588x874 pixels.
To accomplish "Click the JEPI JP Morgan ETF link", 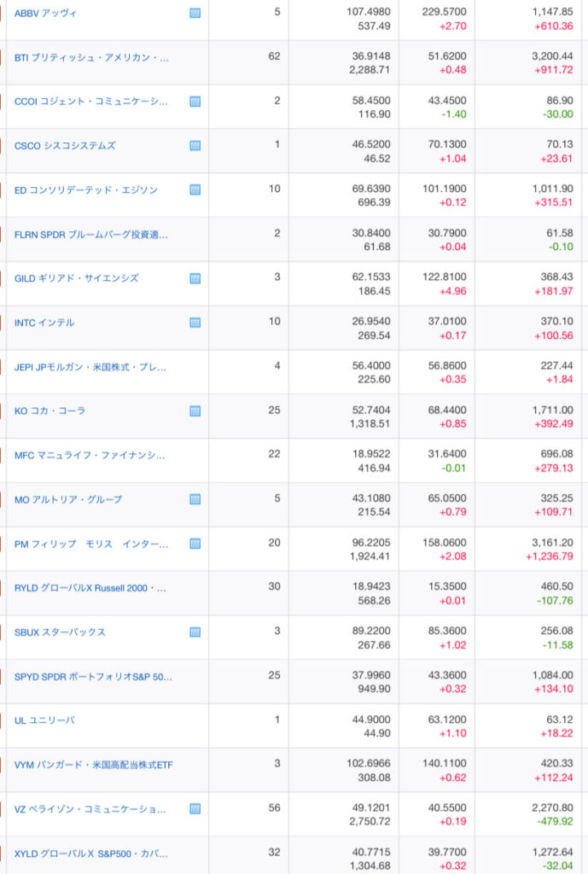I will [x=90, y=367].
